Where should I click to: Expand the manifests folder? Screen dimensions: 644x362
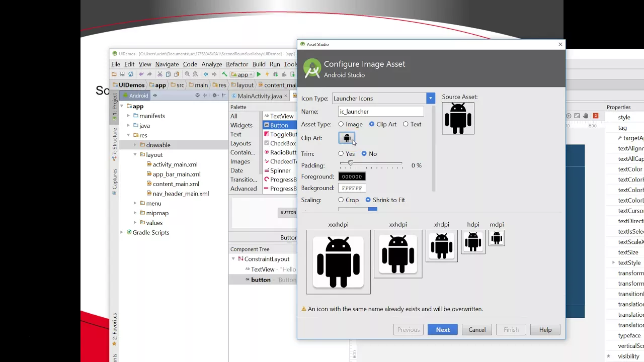128,116
